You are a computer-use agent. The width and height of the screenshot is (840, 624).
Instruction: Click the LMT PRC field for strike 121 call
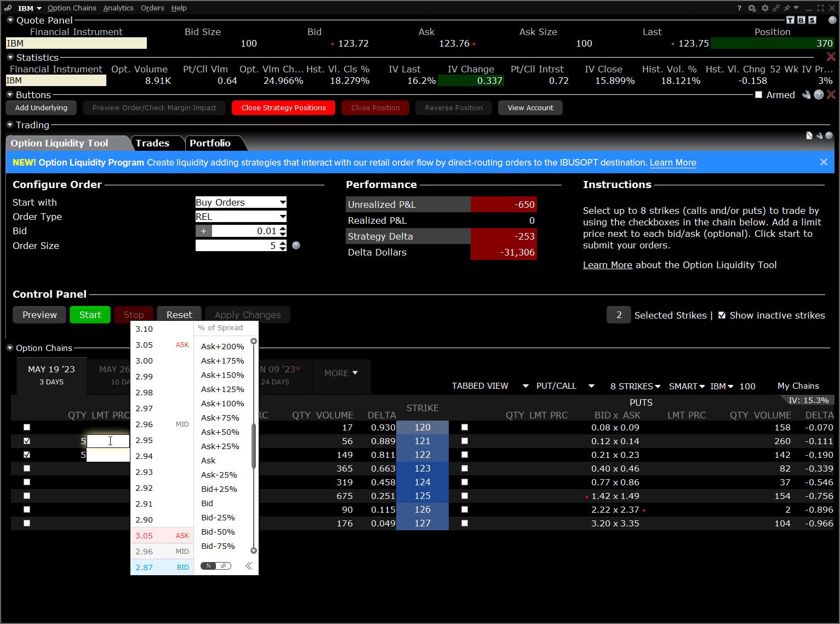tap(108, 441)
